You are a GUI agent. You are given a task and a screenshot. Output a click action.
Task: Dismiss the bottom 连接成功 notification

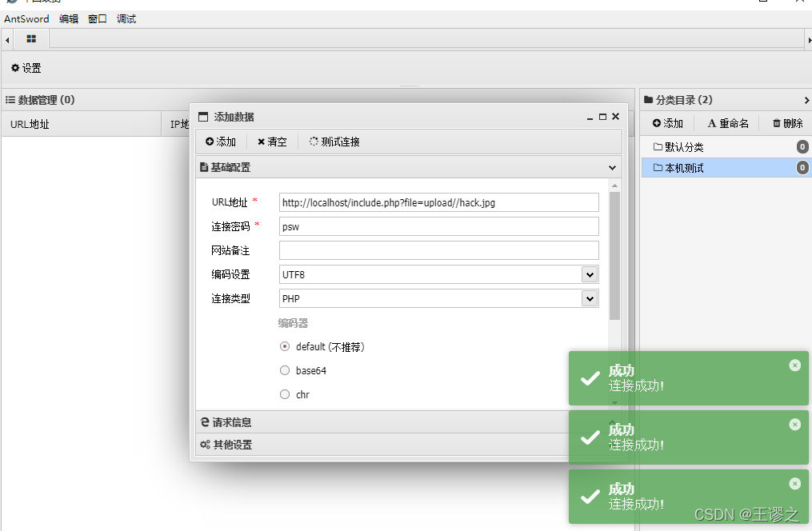pyautogui.click(x=795, y=483)
